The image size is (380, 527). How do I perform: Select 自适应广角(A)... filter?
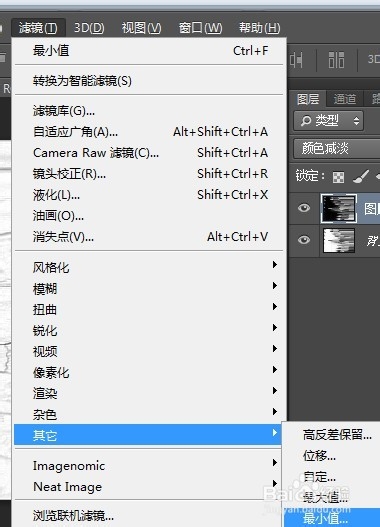(x=150, y=132)
